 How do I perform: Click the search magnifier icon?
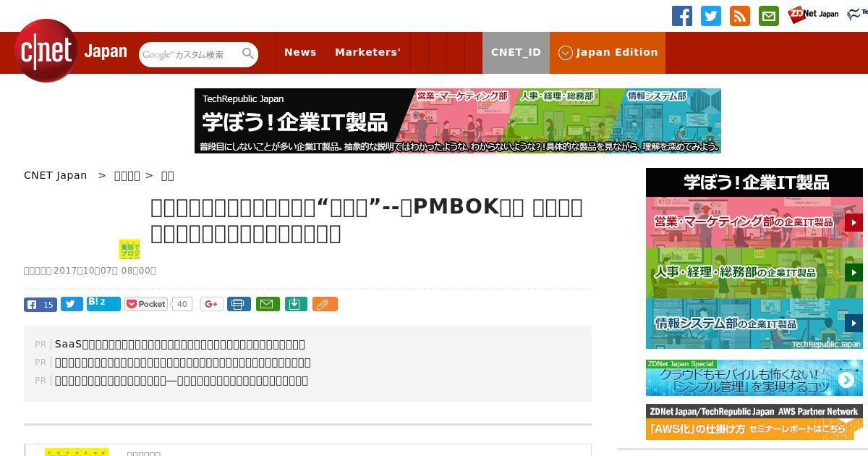point(248,54)
